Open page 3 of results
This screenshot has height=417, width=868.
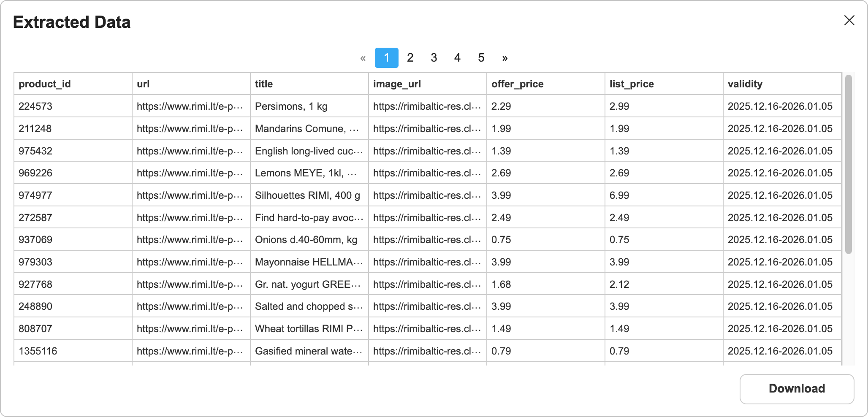coord(434,58)
